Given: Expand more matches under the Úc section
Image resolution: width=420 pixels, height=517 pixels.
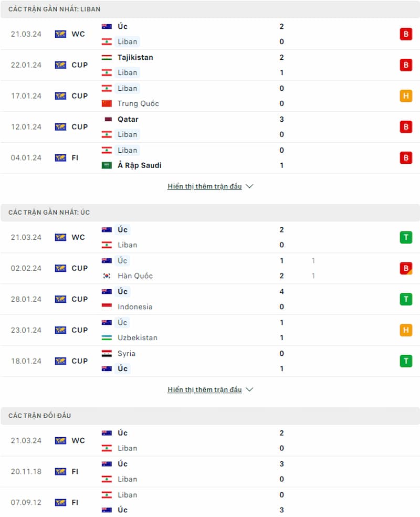Looking at the screenshot, I should (204, 389).
